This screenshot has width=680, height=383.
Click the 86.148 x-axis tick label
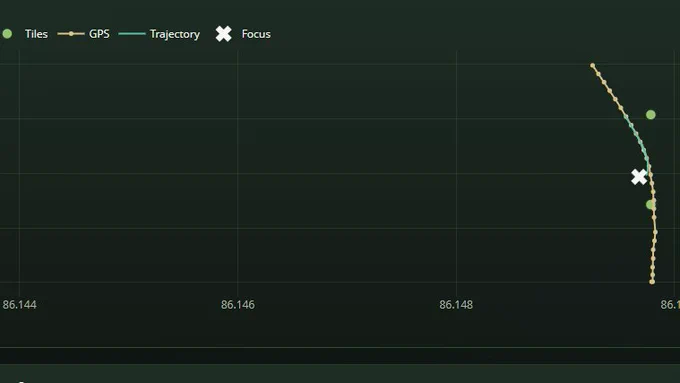coord(456,304)
